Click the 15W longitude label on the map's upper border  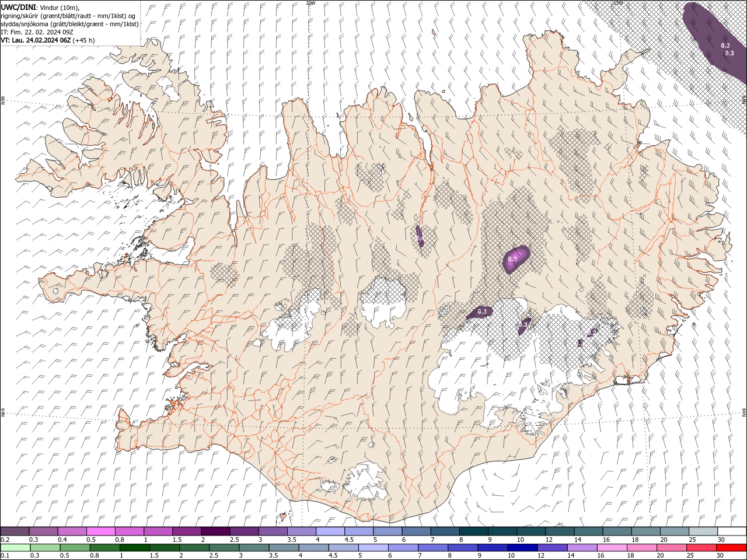617,3
